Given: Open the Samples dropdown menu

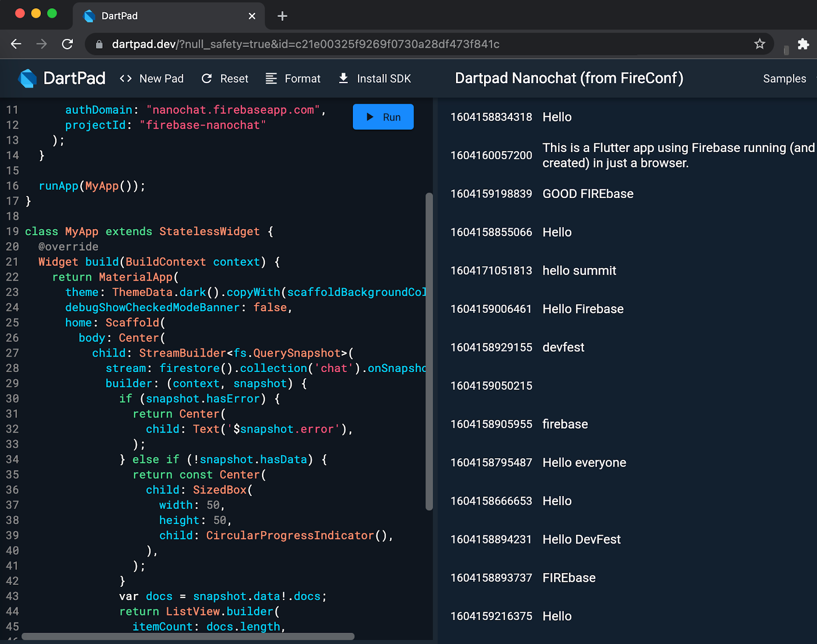Looking at the screenshot, I should pos(784,79).
